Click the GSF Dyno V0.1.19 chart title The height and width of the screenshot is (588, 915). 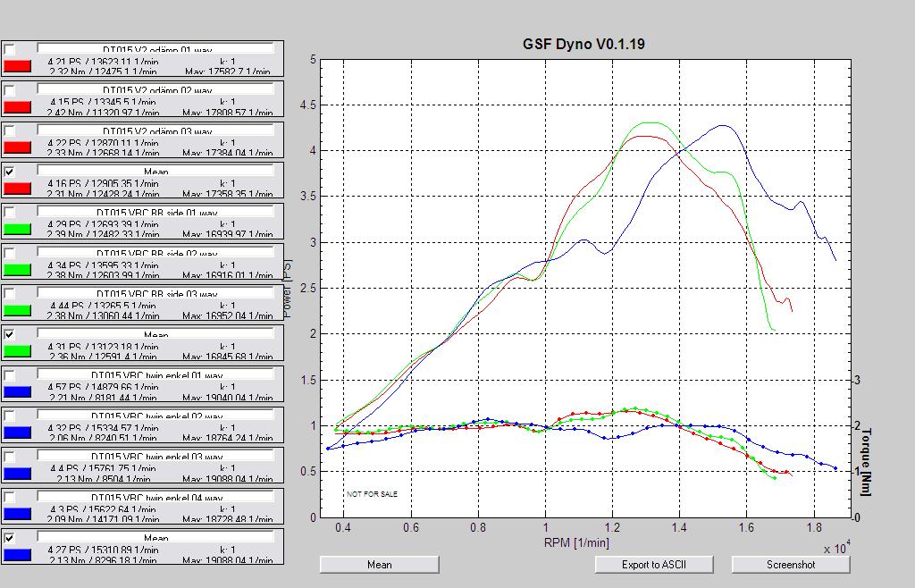(583, 44)
